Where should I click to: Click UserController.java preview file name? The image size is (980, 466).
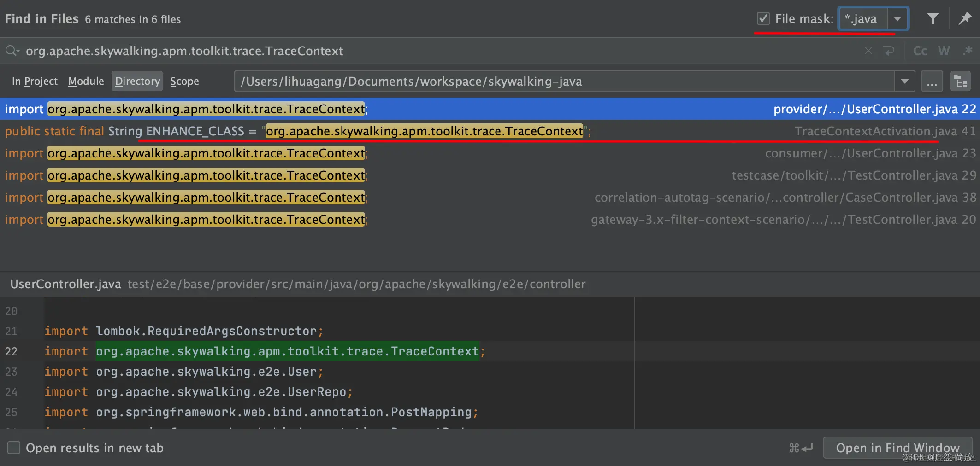(x=65, y=284)
